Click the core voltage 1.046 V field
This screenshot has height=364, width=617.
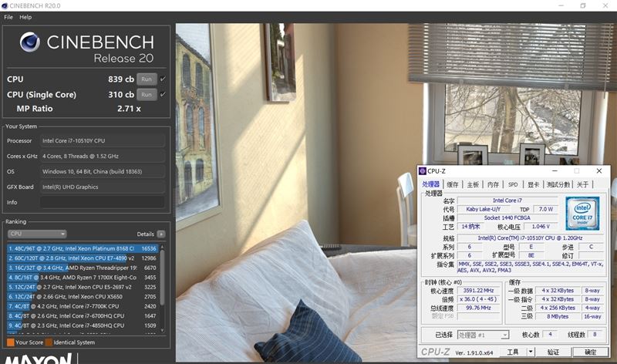pos(541,226)
